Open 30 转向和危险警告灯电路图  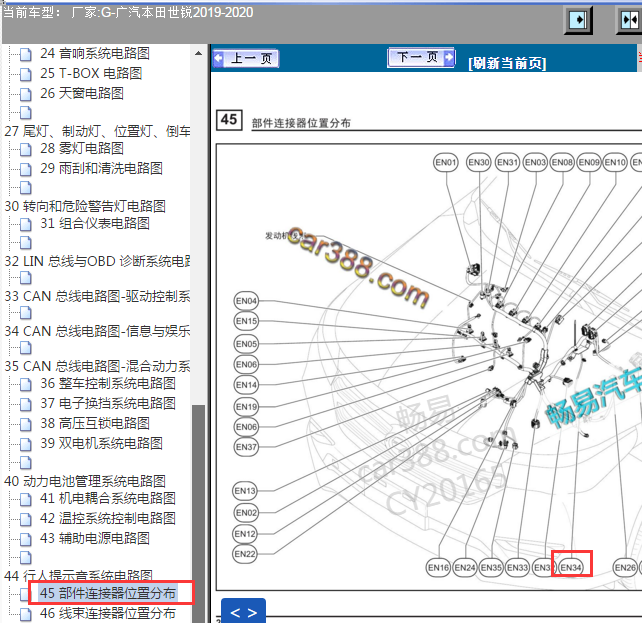(x=85, y=206)
